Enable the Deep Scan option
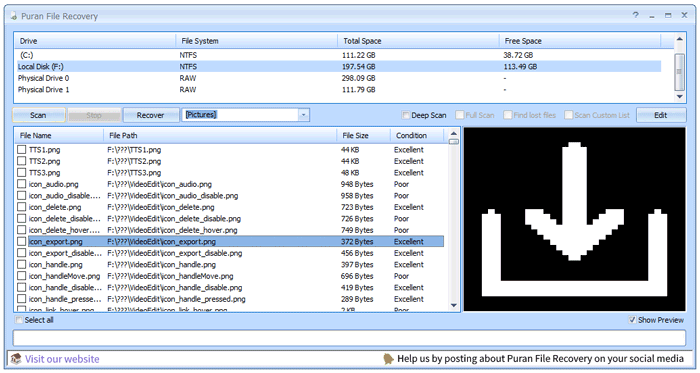The height and width of the screenshot is (373, 700). [405, 115]
